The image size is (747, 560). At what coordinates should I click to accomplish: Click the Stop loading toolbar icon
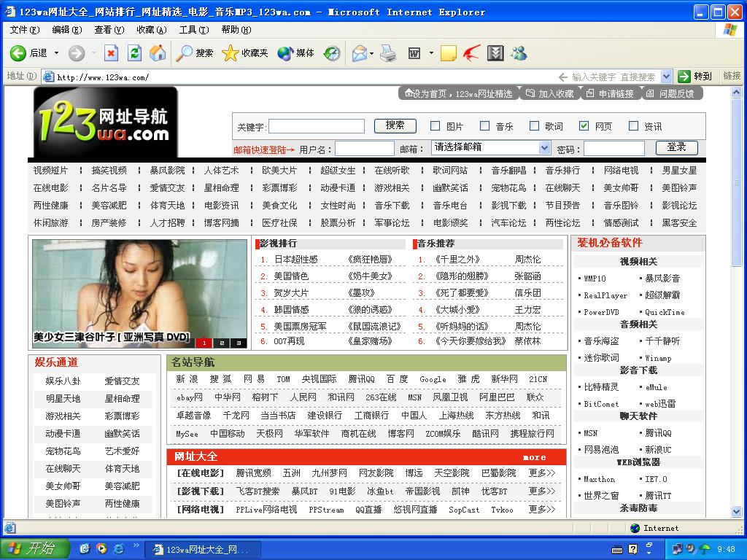point(111,52)
